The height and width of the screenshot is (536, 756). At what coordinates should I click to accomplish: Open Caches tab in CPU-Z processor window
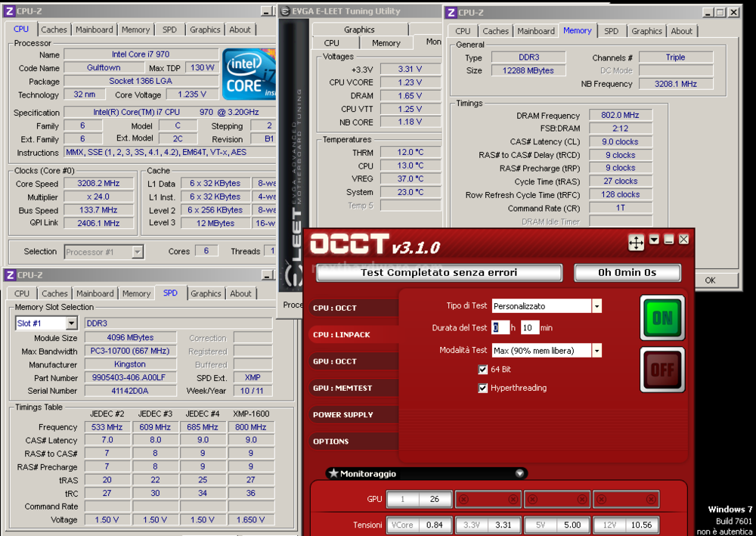pyautogui.click(x=54, y=29)
